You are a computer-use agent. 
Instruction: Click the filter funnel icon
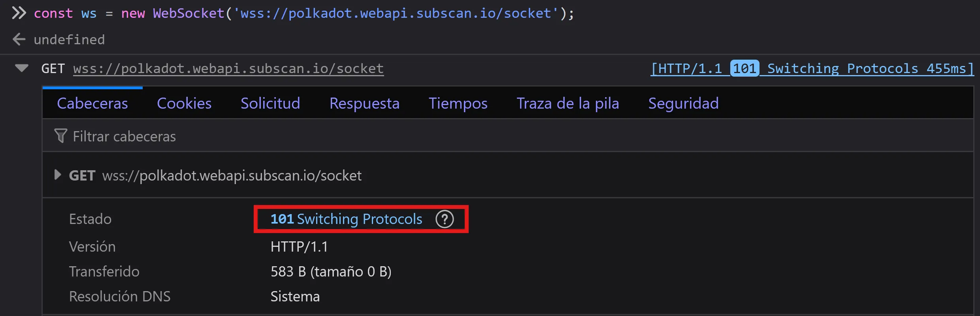60,136
